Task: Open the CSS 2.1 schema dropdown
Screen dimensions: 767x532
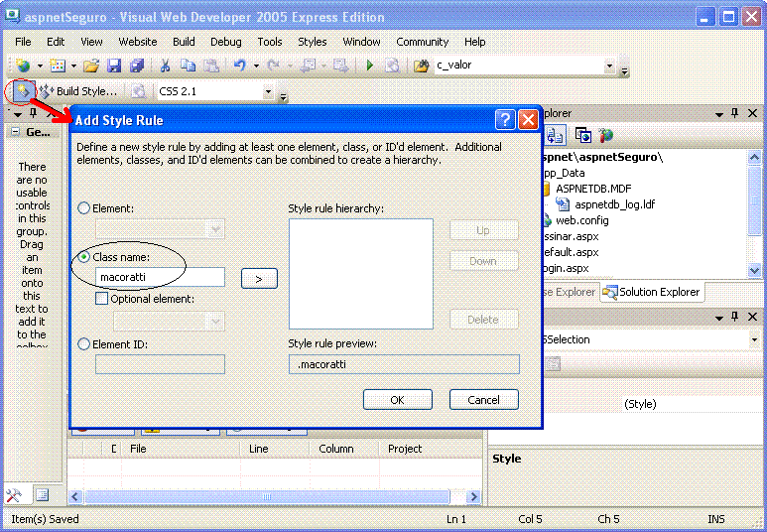Action: click(x=268, y=91)
